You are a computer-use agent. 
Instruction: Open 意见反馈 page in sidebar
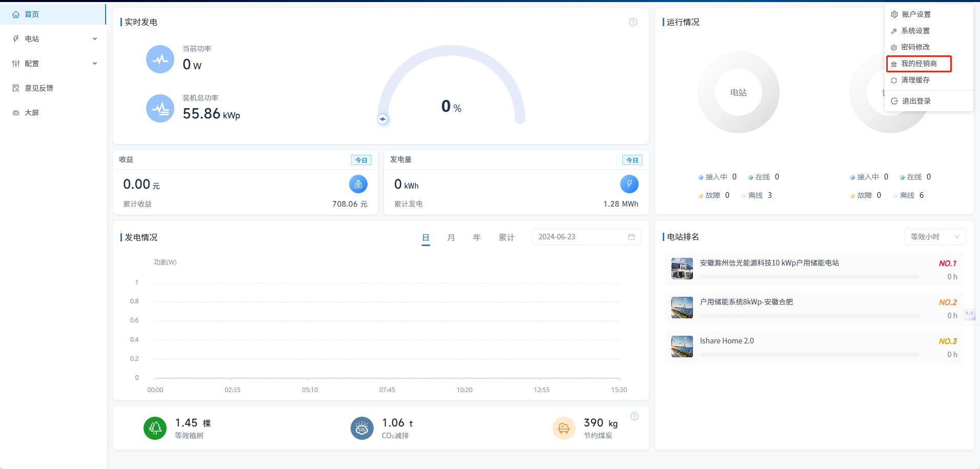tap(39, 88)
